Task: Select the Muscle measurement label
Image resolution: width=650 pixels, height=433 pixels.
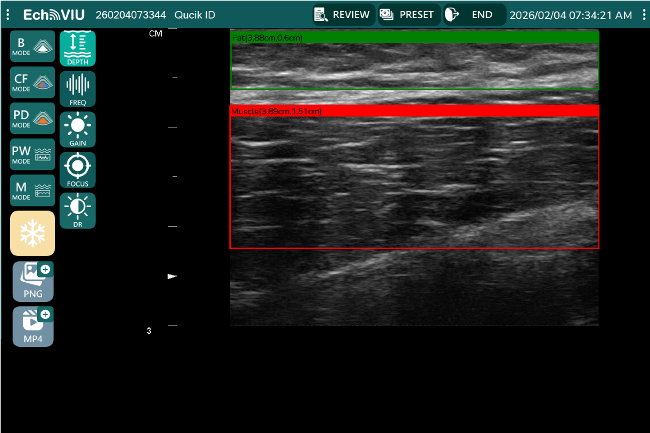Action: point(276,111)
